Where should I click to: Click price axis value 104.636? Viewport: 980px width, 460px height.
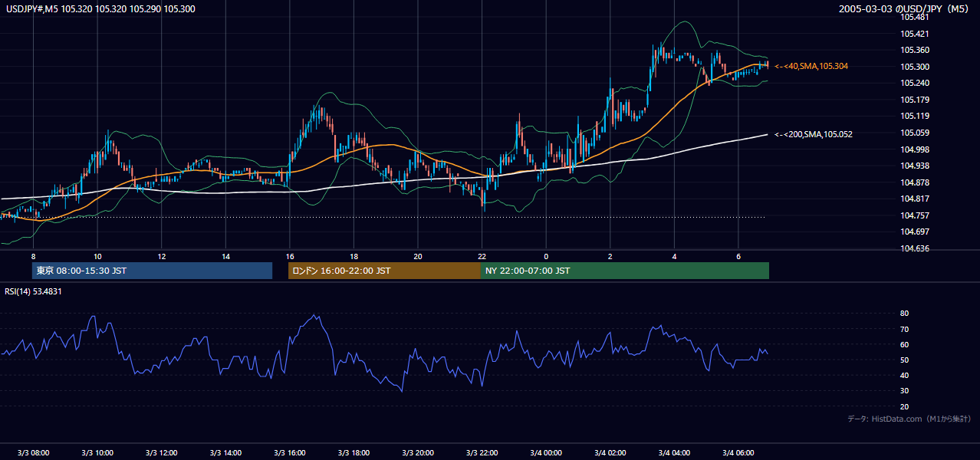915,248
